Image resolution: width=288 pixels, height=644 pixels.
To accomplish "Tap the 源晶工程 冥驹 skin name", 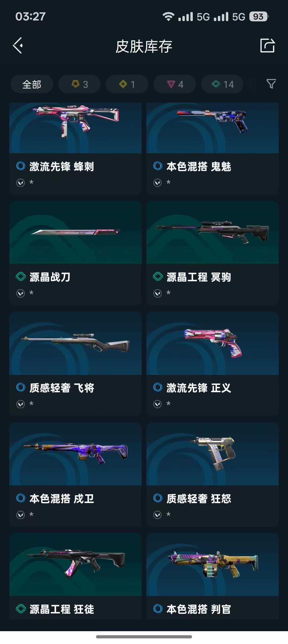I will 199,277.
